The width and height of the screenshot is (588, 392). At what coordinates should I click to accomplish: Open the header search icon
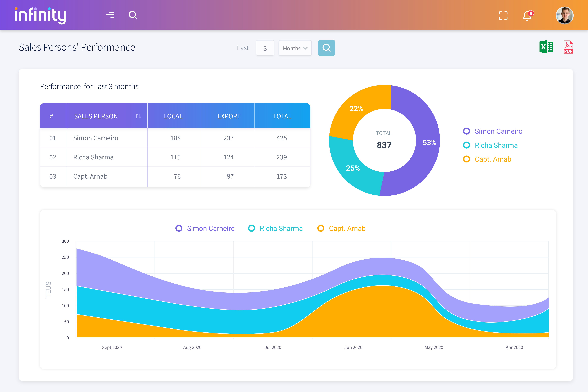click(133, 15)
